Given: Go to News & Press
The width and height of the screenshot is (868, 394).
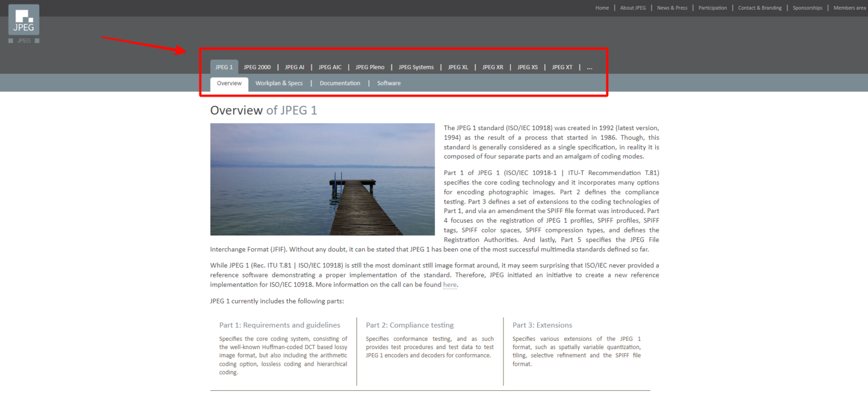Looking at the screenshot, I should (x=672, y=8).
